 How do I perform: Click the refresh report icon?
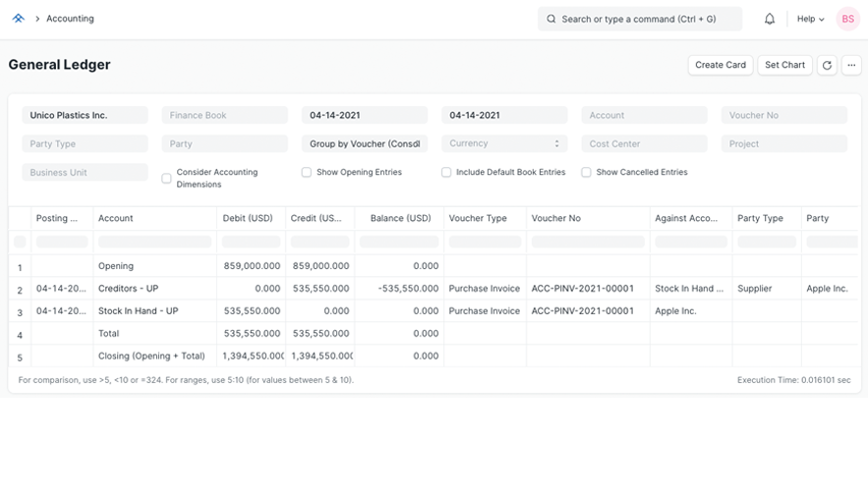(x=827, y=65)
